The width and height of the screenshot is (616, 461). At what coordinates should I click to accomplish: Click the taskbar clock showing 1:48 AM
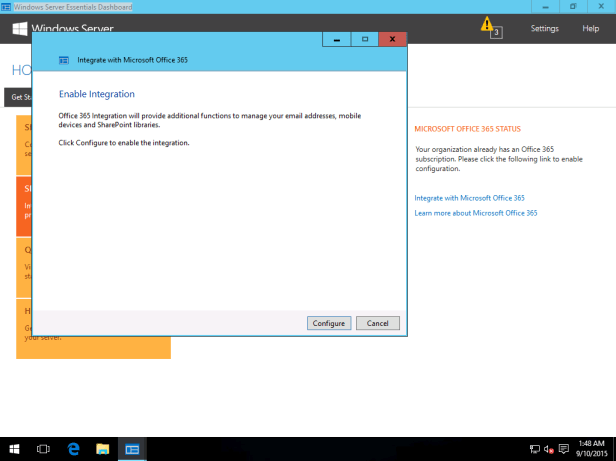pos(592,449)
